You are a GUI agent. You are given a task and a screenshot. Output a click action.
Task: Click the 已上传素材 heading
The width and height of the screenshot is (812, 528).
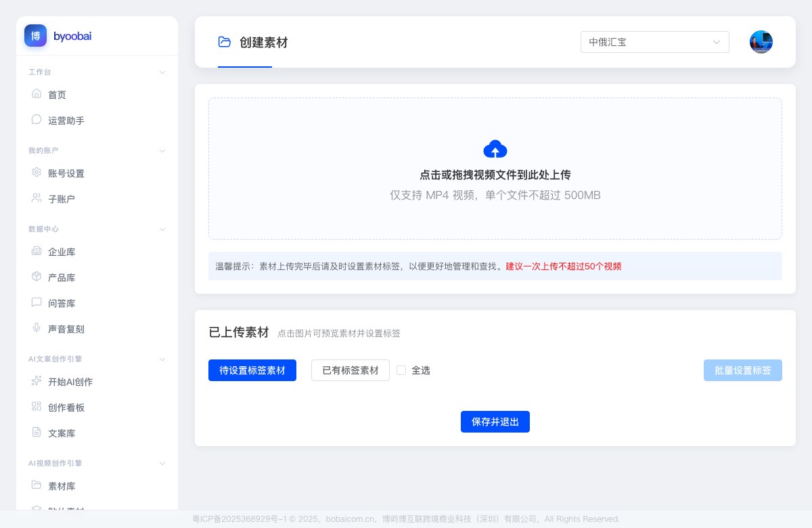point(239,332)
